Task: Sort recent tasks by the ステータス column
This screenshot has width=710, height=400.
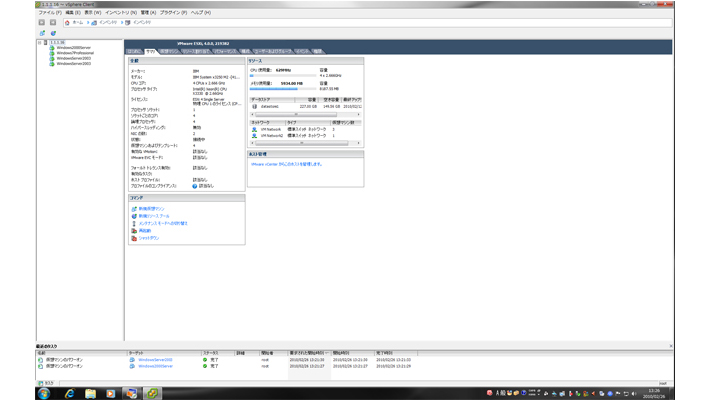Action: click(218, 353)
